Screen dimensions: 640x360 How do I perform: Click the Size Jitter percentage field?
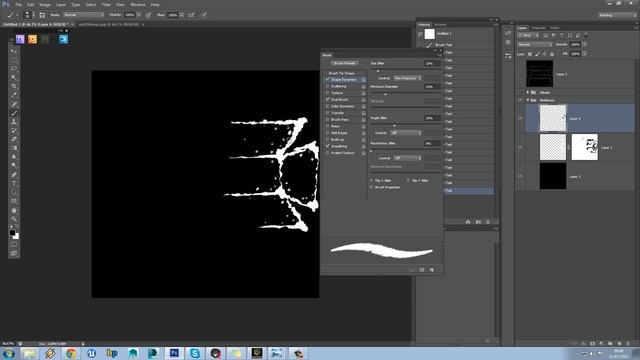point(432,63)
